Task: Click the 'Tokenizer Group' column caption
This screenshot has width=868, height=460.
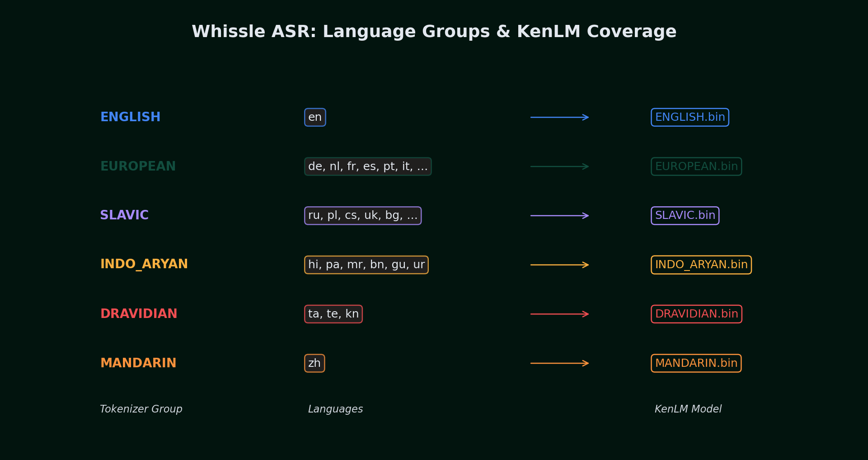Action: (141, 409)
